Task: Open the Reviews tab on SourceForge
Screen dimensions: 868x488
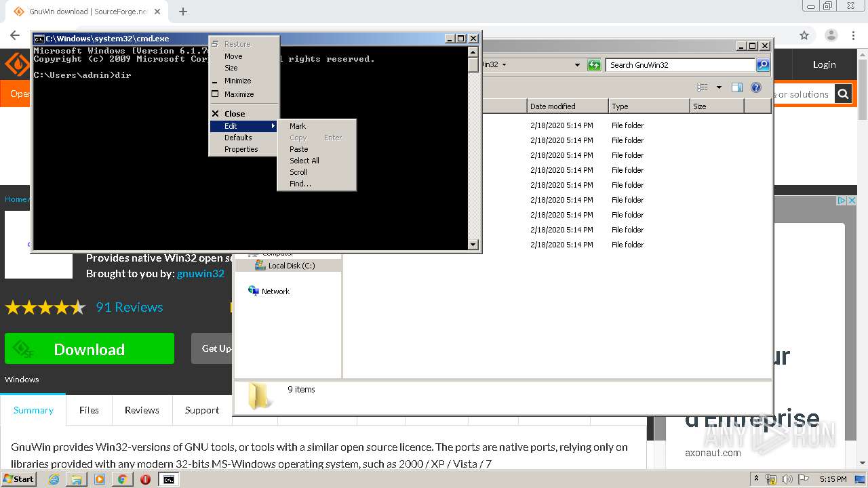Action: point(142,410)
